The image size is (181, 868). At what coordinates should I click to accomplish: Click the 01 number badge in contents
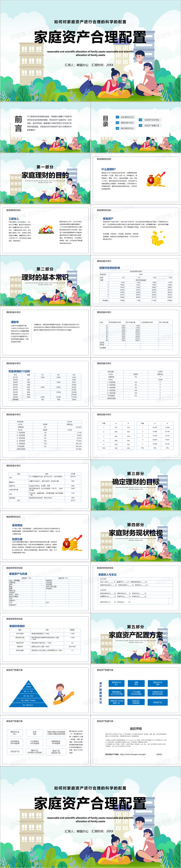(117, 117)
